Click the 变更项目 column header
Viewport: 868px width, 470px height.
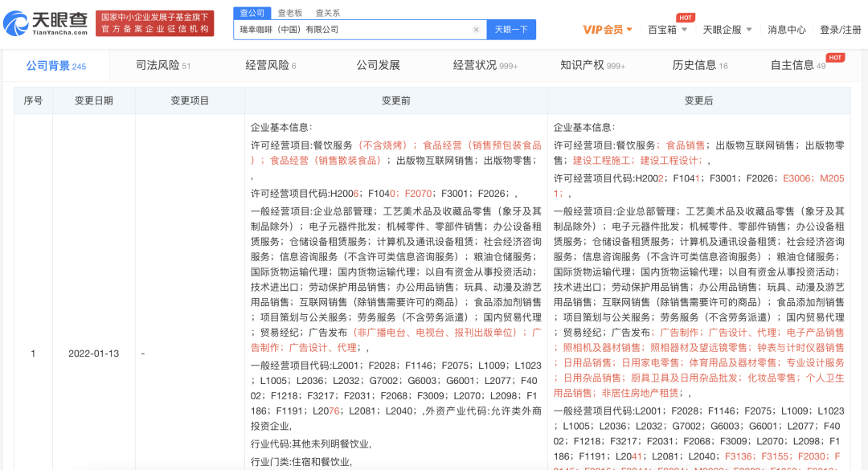pyautogui.click(x=190, y=100)
